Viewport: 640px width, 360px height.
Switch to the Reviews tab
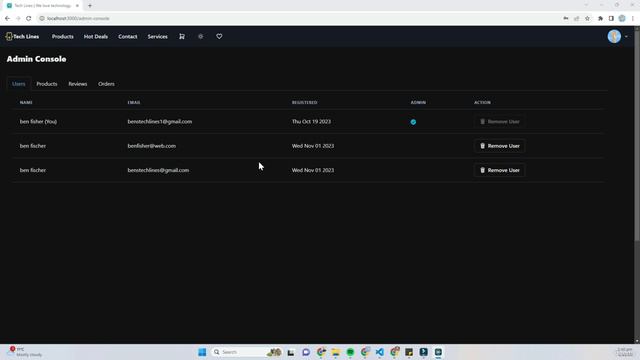click(78, 84)
